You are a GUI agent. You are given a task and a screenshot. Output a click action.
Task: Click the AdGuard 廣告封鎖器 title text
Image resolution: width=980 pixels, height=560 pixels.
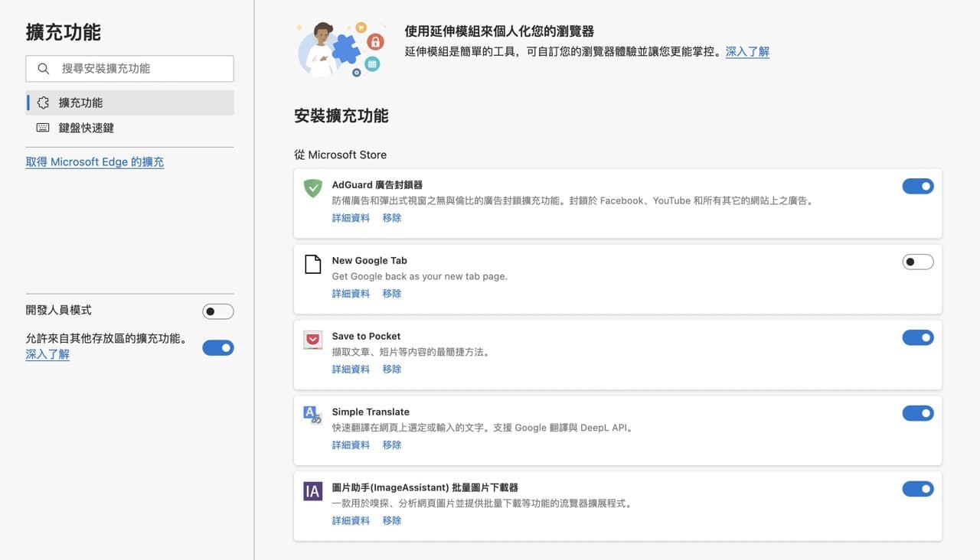pos(377,185)
